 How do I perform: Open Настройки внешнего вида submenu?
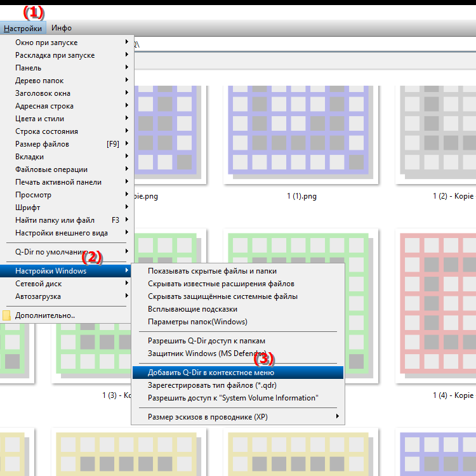pyautogui.click(x=66, y=233)
